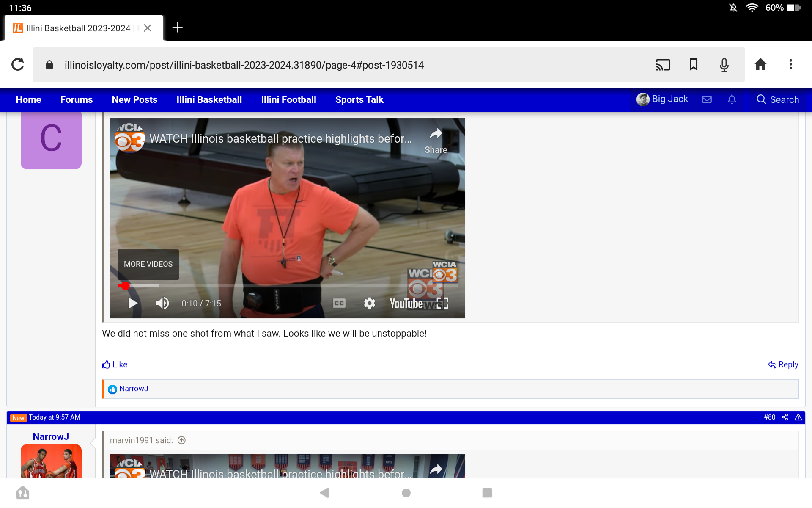Viewport: 812px width, 508px height.
Task: Cast this page to another device
Action: pos(663,65)
